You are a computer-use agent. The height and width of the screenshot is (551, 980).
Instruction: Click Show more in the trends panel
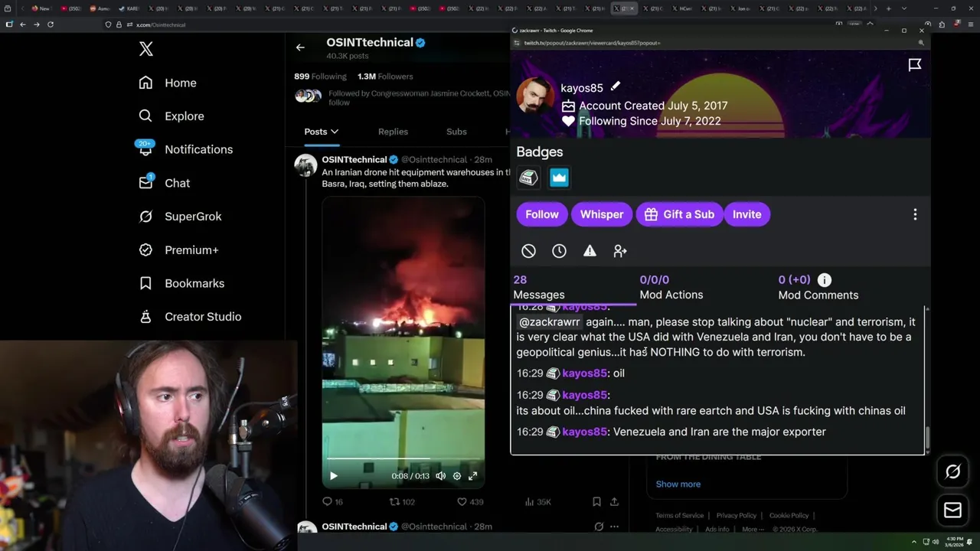[678, 484]
